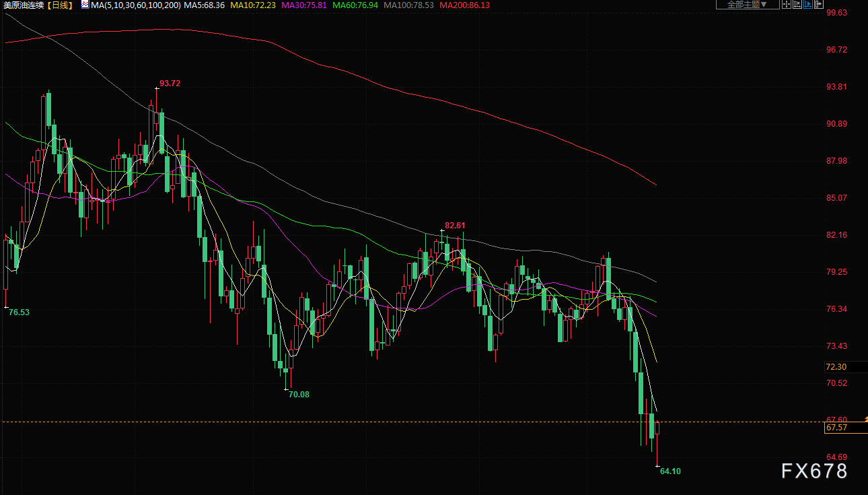Select the gray MA100 legend entry

point(410,5)
